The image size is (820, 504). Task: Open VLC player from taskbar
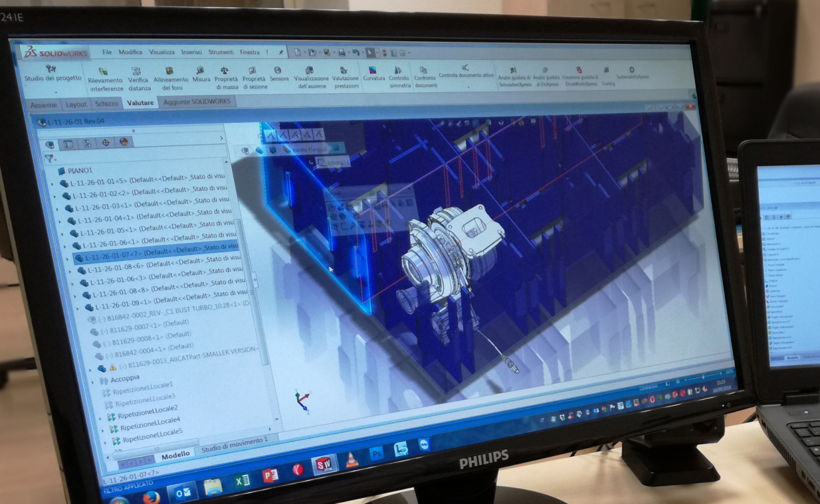[351, 461]
